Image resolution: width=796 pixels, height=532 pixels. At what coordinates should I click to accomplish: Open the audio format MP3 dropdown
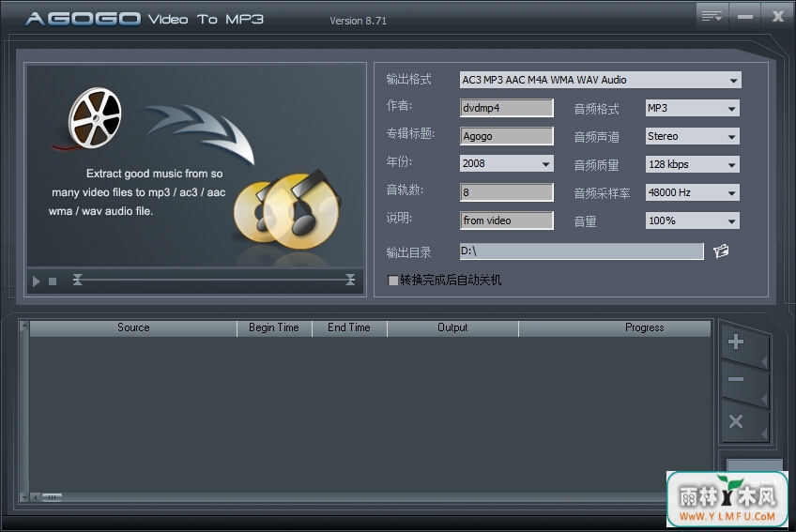pyautogui.click(x=693, y=108)
